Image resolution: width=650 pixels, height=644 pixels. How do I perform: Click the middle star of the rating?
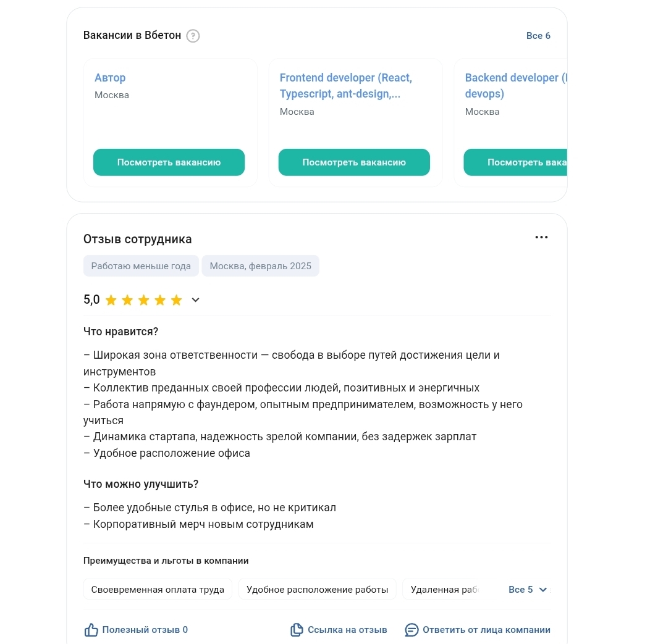(x=143, y=299)
